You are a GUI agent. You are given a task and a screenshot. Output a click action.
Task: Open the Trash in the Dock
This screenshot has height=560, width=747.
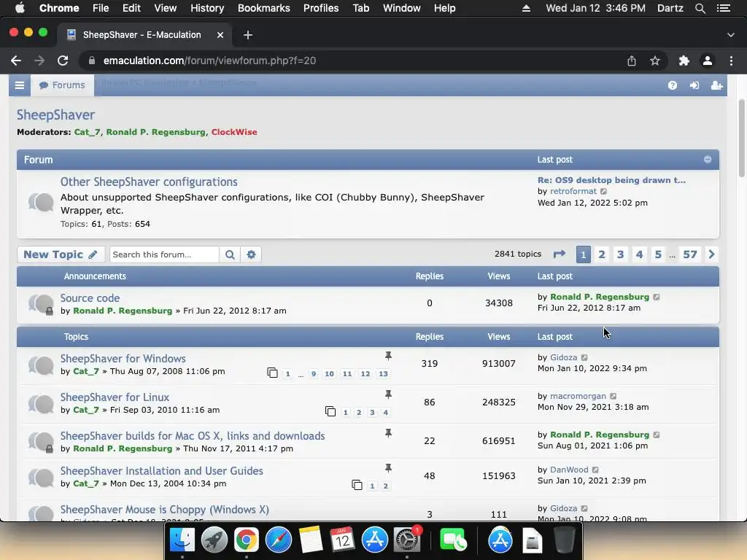pos(565,540)
